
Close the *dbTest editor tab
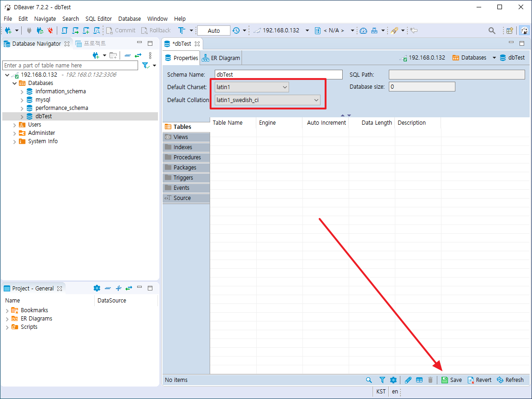[x=197, y=44]
